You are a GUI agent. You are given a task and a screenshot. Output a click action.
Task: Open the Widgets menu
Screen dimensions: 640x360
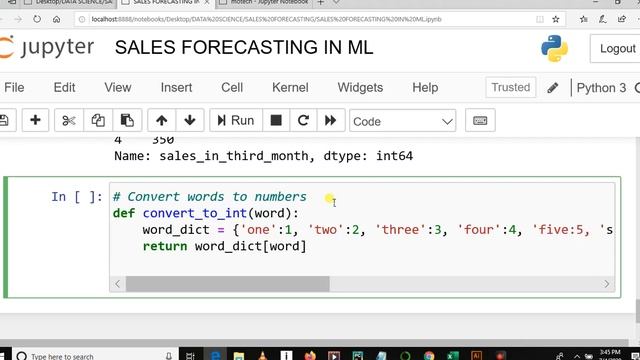click(360, 87)
